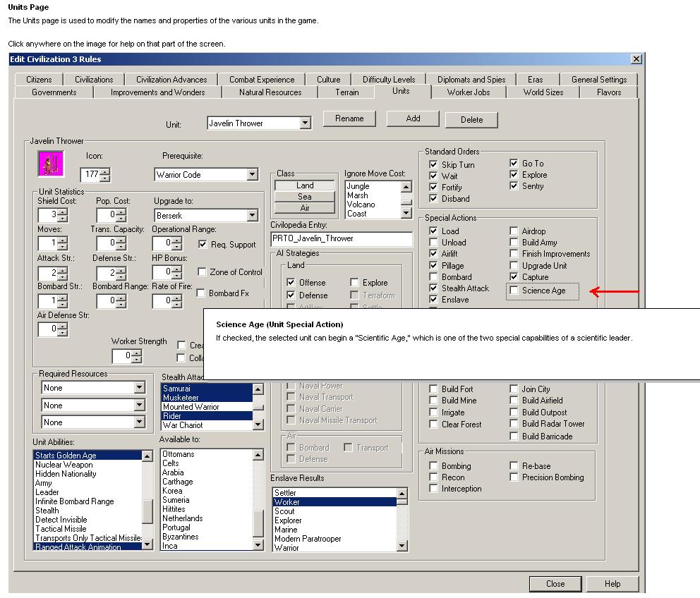Check the Precision Bombing air mission
Viewport: 700px width, 598px height.
pyautogui.click(x=514, y=477)
